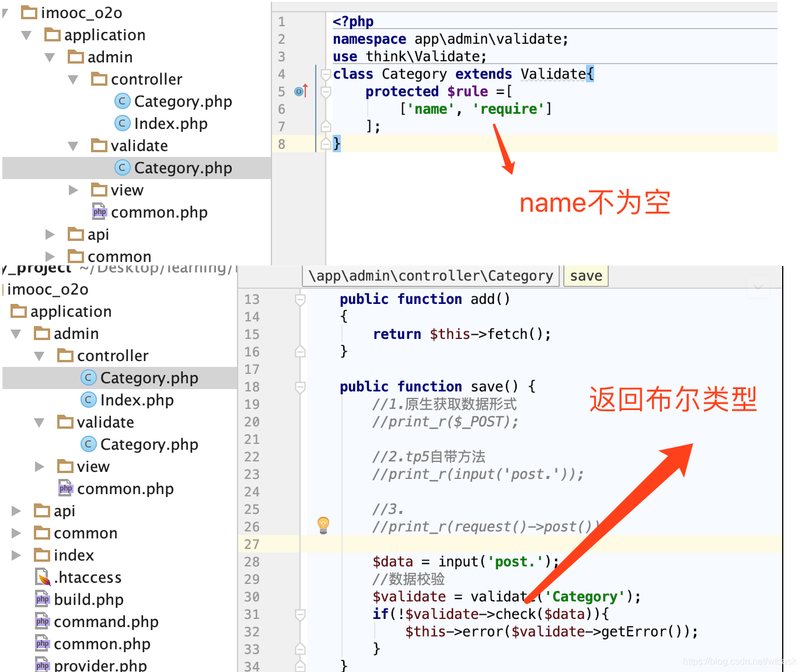Toggle code fold at class Category line 4
The image size is (802, 672).
[326, 74]
